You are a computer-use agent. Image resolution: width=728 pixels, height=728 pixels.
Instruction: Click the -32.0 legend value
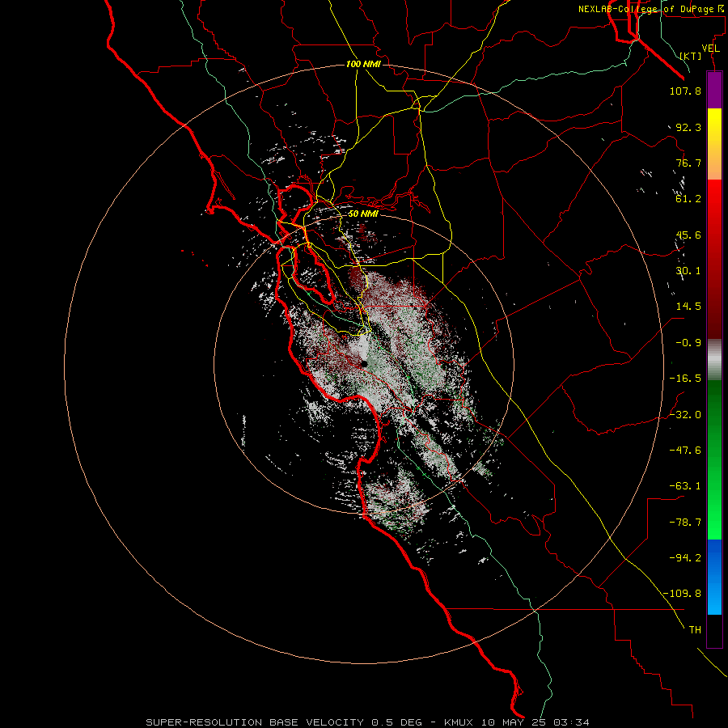[x=685, y=415]
